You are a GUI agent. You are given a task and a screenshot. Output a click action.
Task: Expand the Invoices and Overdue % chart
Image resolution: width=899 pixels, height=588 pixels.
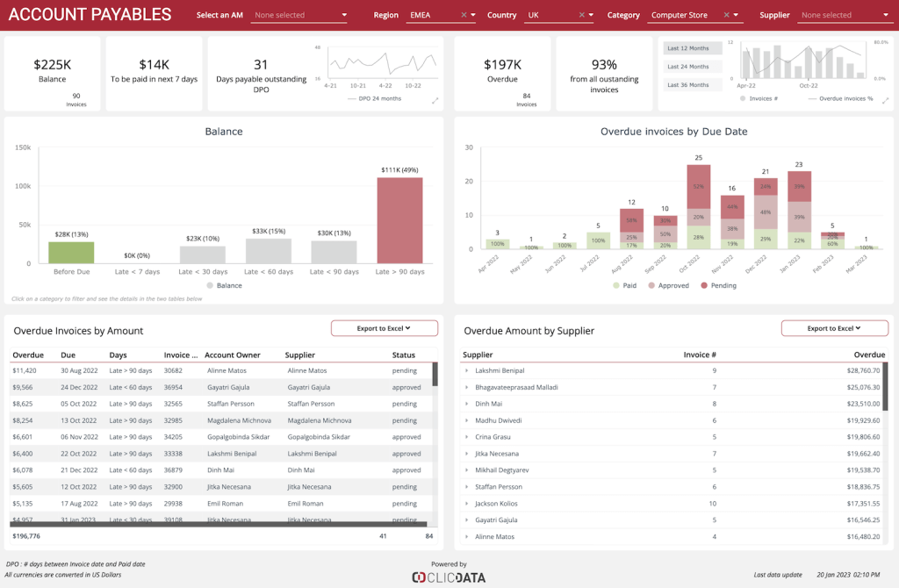coord(884,101)
